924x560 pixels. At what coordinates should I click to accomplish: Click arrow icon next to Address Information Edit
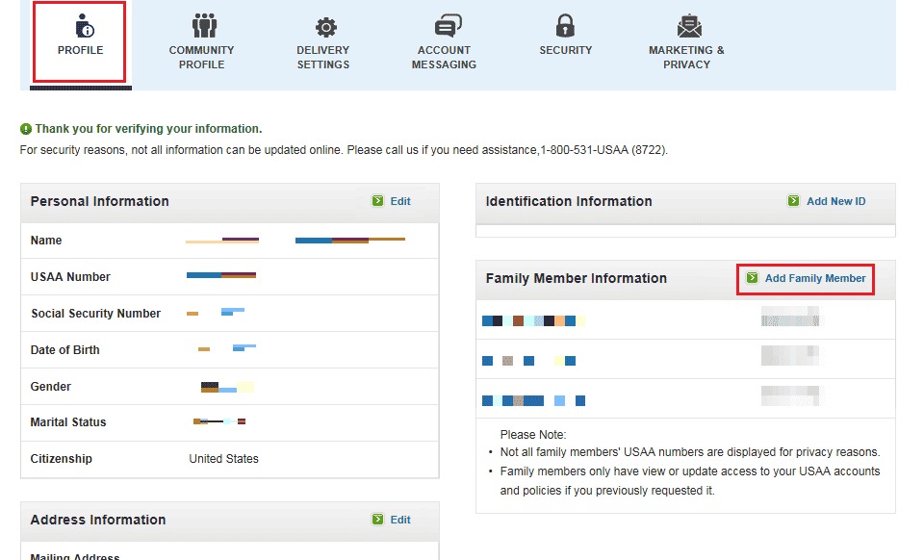tap(377, 520)
